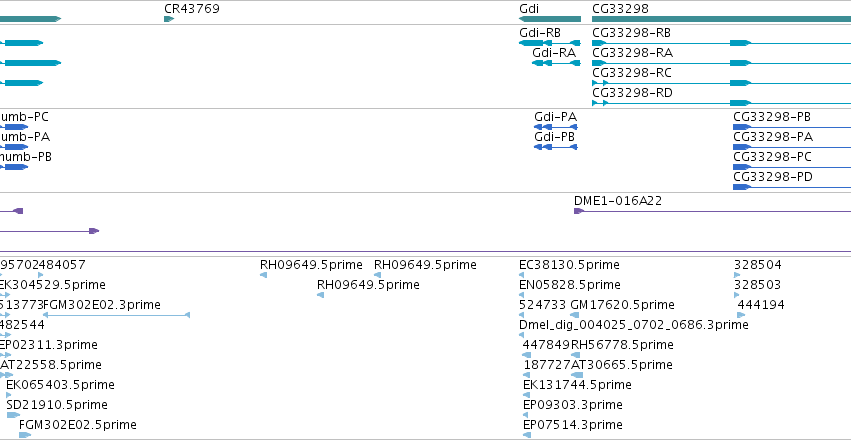The width and height of the screenshot is (851, 440).
Task: Select the AT22558.5prime EST label
Action: point(50,365)
